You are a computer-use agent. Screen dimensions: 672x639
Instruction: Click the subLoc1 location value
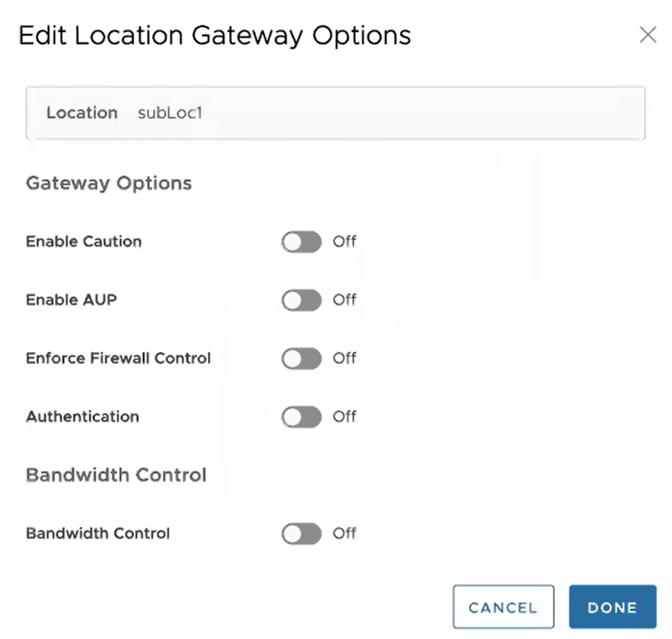tap(170, 113)
